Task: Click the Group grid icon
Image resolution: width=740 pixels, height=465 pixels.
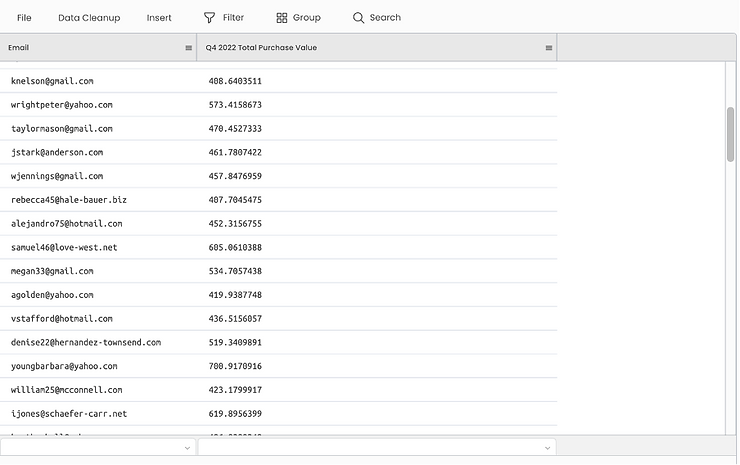Action: pos(282,18)
